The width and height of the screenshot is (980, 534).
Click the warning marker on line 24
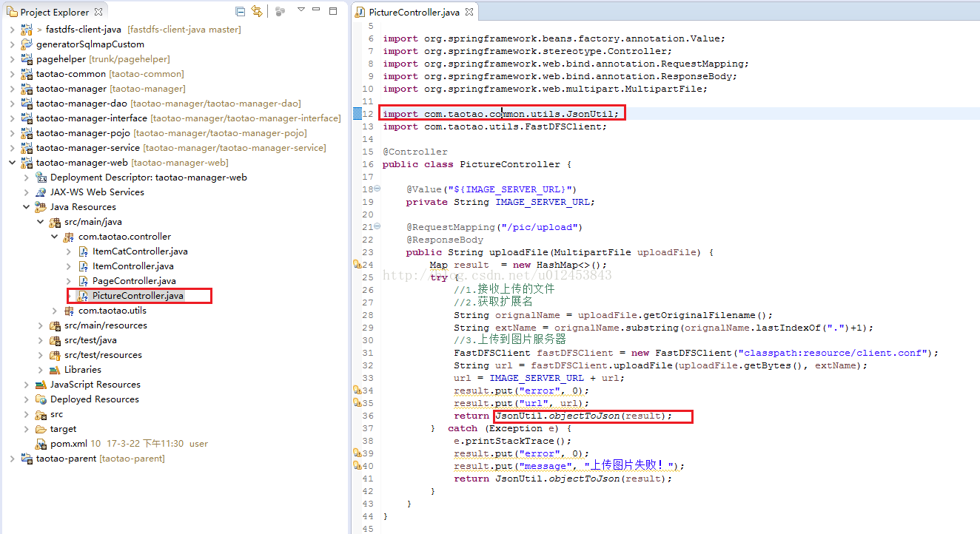point(358,265)
